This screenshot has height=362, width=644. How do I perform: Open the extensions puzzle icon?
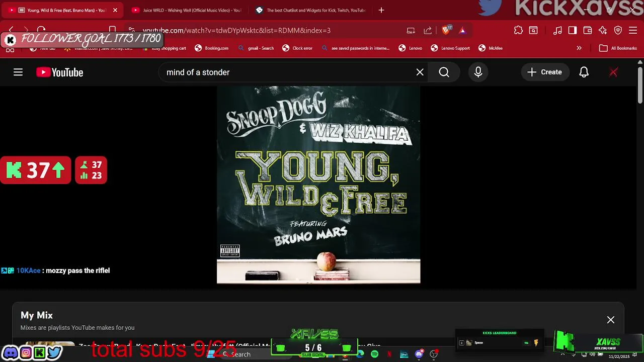pyautogui.click(x=518, y=30)
